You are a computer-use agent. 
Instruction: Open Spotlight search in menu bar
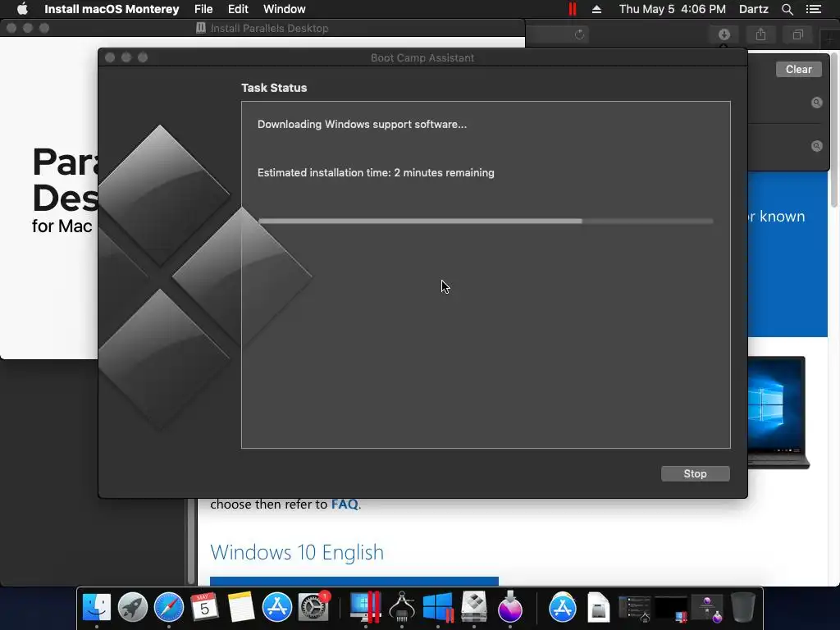point(787,9)
